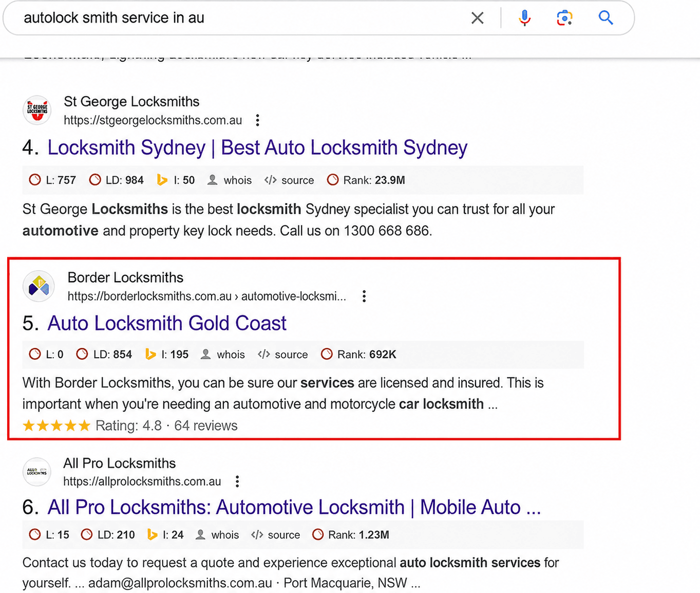Viewport: 700px width, 593px height.
Task: Click the five-star rating graphic
Action: coord(56,426)
